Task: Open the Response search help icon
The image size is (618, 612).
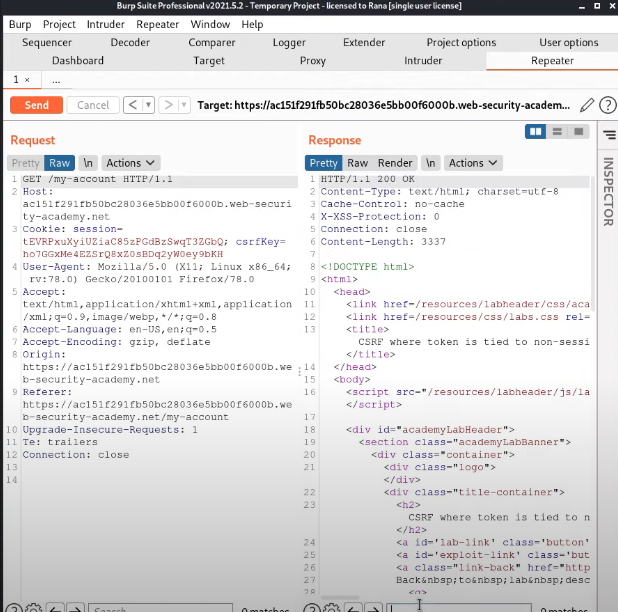Action: [x=312, y=608]
